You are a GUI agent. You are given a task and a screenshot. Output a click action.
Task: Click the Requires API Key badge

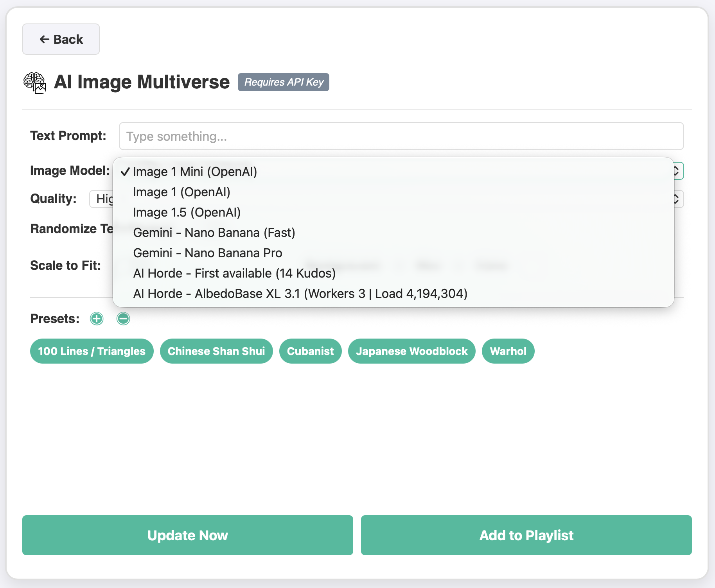pos(284,82)
